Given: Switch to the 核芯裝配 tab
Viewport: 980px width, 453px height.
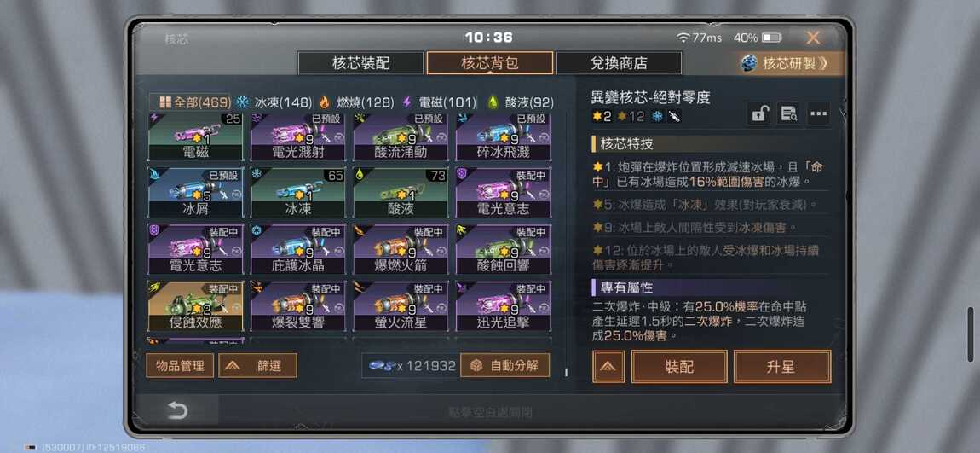Looking at the screenshot, I should coord(360,63).
